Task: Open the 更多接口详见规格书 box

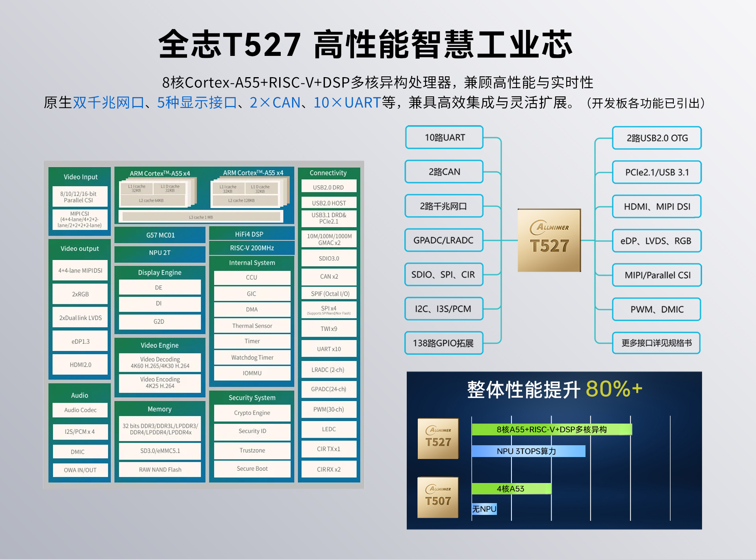Action: pos(657,343)
